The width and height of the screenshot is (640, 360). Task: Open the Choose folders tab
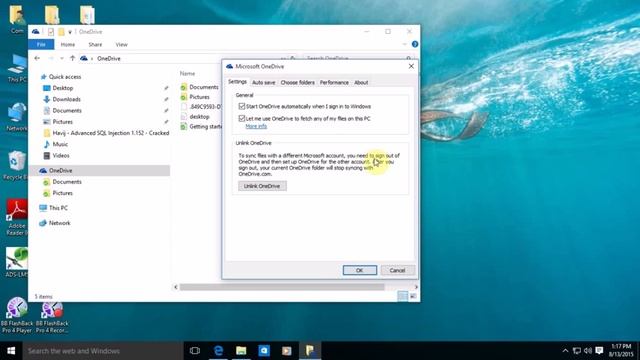click(x=298, y=82)
